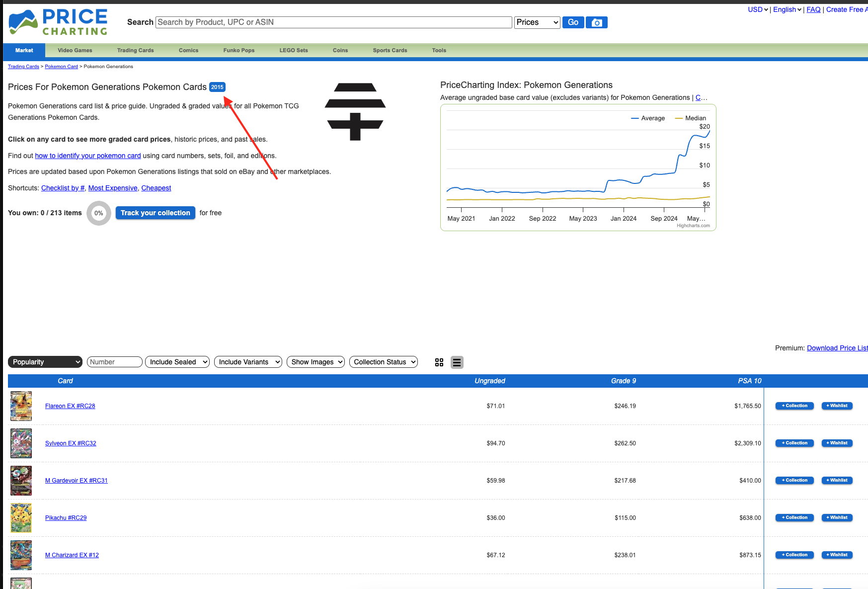Viewport: 868px width, 589px height.
Task: Open the Sports Cards menu
Action: pyautogui.click(x=390, y=50)
